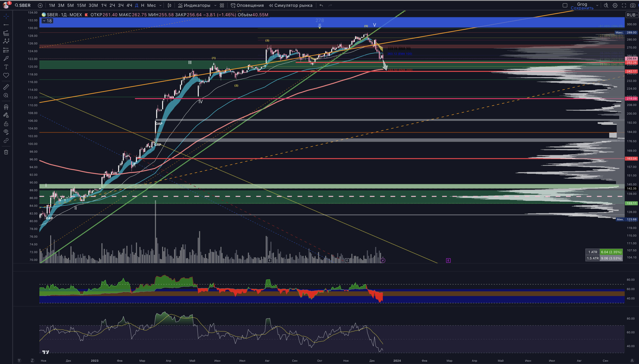Select the daily Д interval

pos(137,5)
